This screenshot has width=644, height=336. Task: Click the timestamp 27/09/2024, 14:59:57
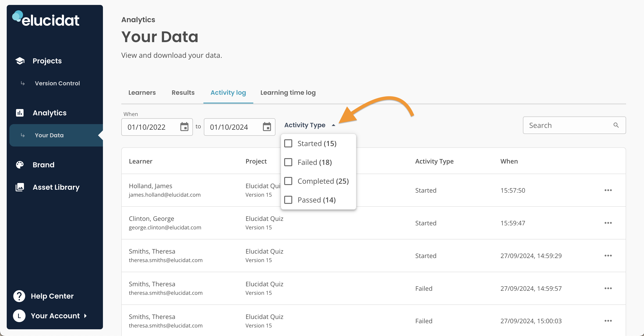531,288
